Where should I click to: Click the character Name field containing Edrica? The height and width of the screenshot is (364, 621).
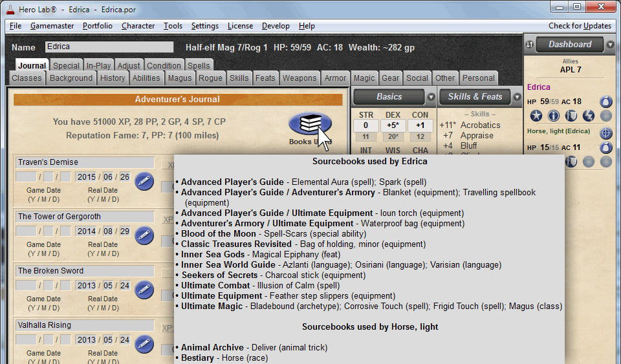point(109,47)
